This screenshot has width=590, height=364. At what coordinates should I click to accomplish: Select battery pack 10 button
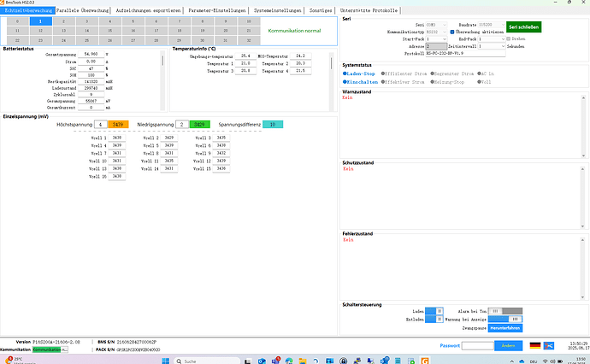(248, 21)
